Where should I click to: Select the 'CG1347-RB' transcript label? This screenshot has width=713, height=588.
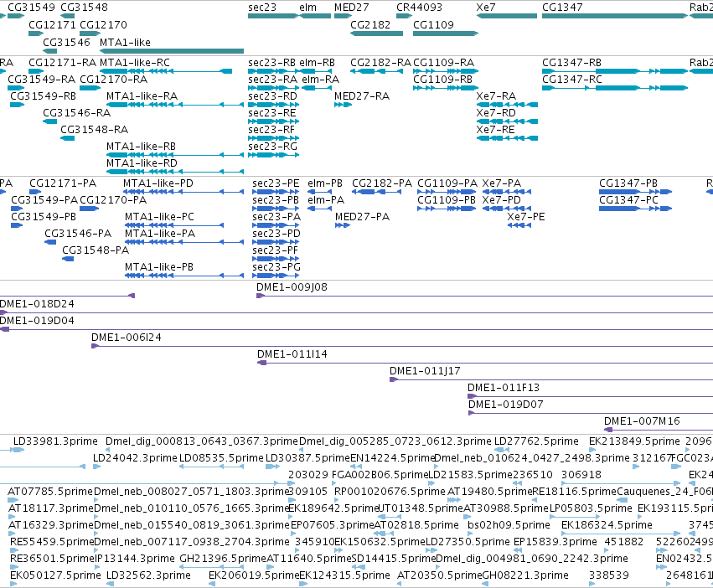[571, 62]
